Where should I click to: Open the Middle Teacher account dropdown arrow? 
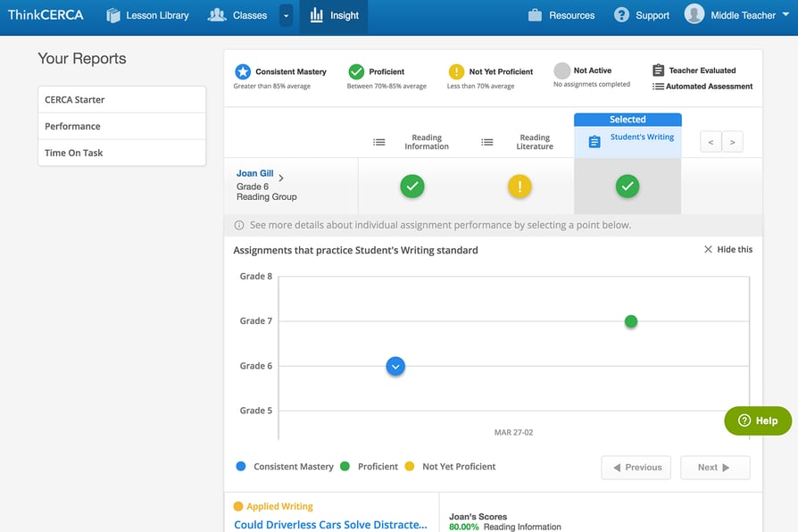[x=786, y=14]
